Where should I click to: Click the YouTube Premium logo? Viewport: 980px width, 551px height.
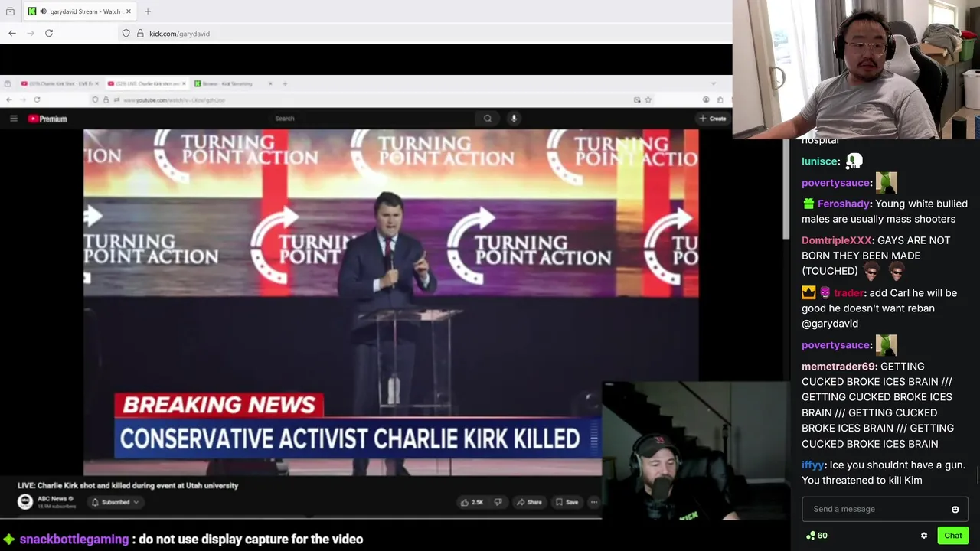click(x=47, y=119)
